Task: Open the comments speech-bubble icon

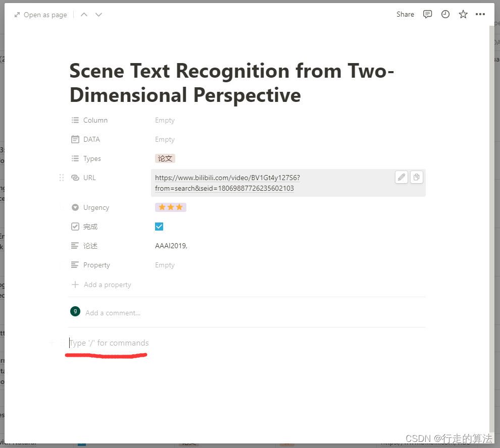Action: tap(427, 14)
